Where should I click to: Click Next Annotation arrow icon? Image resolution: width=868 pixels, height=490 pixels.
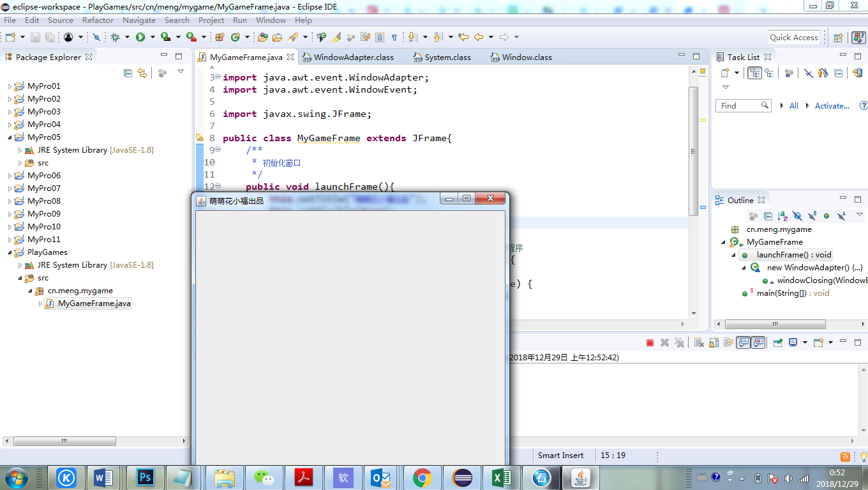coord(412,37)
